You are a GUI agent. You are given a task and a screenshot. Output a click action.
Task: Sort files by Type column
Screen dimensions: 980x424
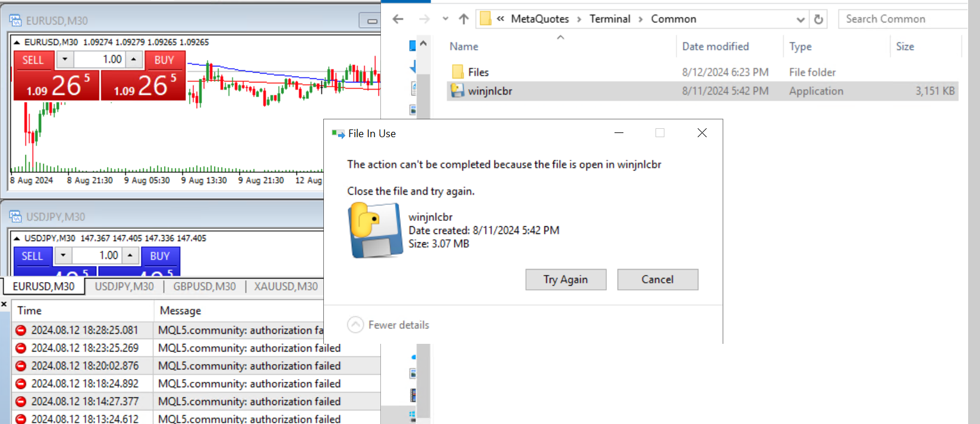(800, 46)
